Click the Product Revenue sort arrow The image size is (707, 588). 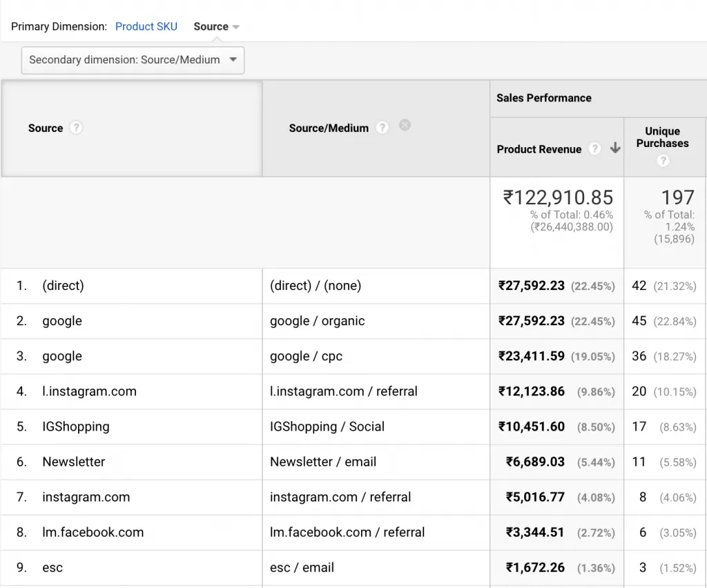click(615, 148)
